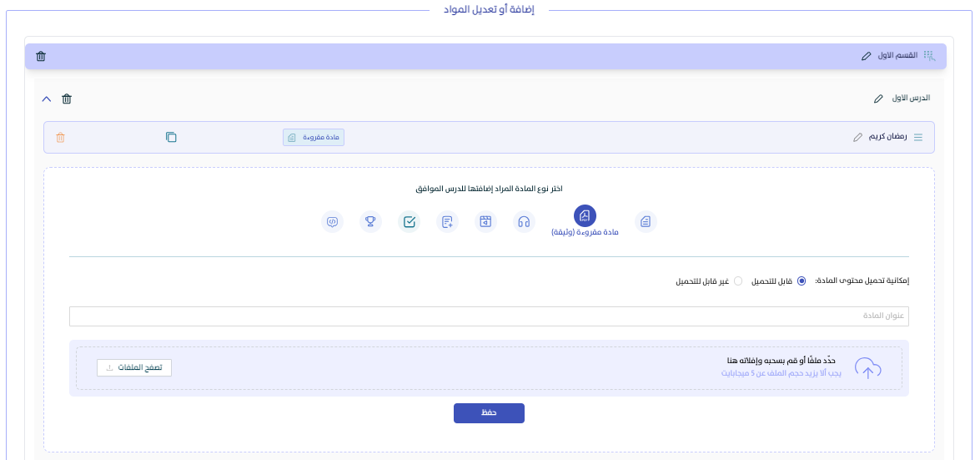Collapse the الدرس الأول lesson

coord(47,99)
